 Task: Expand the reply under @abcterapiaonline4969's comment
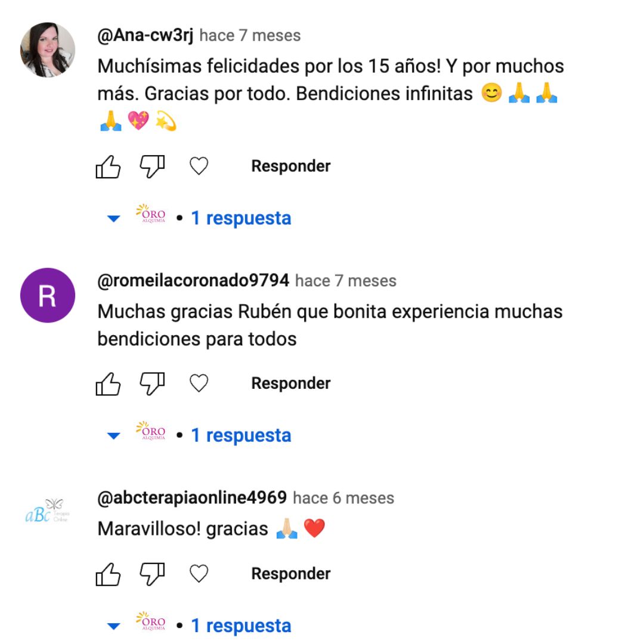[199, 626]
